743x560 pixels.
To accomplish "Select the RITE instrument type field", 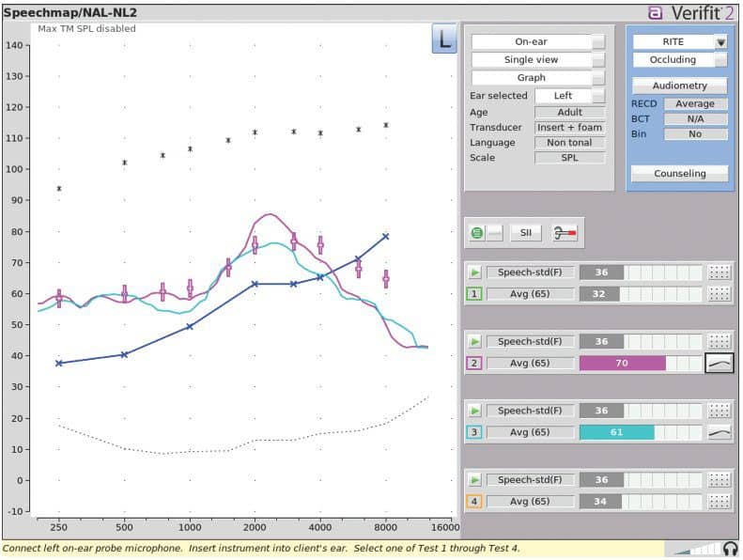I will (673, 42).
